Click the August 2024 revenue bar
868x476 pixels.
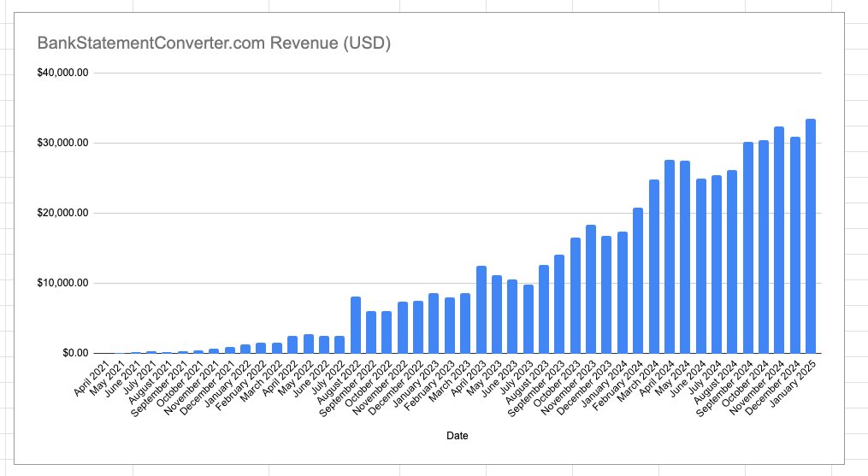732,262
